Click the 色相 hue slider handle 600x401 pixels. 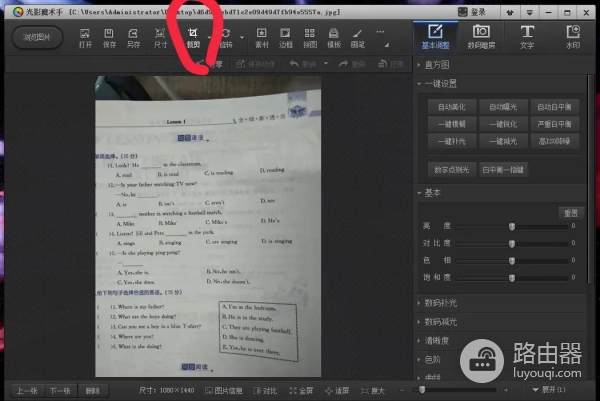[x=512, y=261]
